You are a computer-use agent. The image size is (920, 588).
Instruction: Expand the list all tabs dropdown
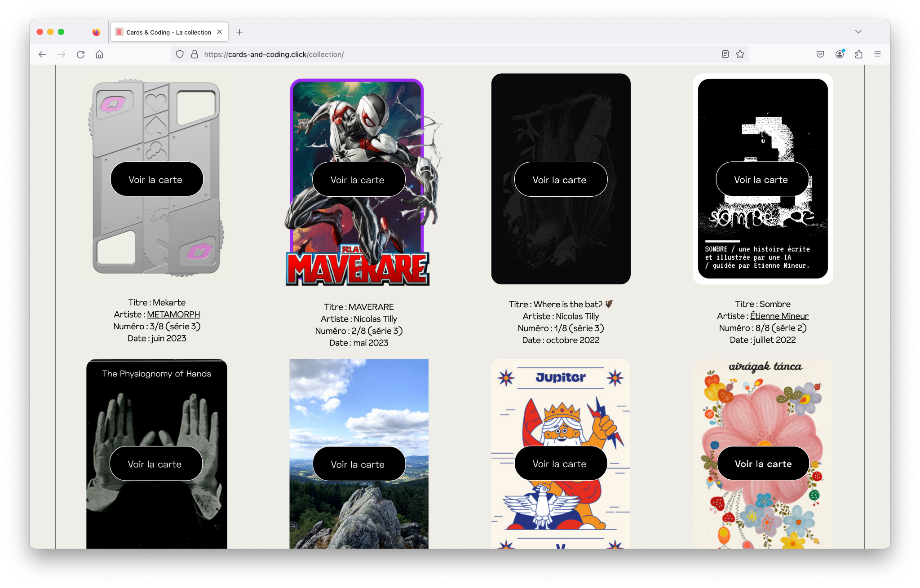(858, 32)
